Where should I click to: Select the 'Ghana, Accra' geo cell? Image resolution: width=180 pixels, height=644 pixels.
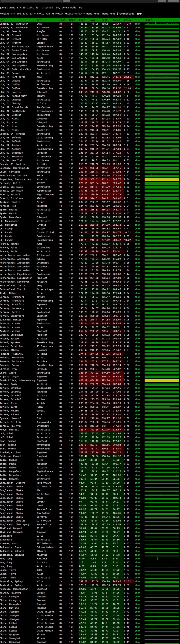pos(8,373)
